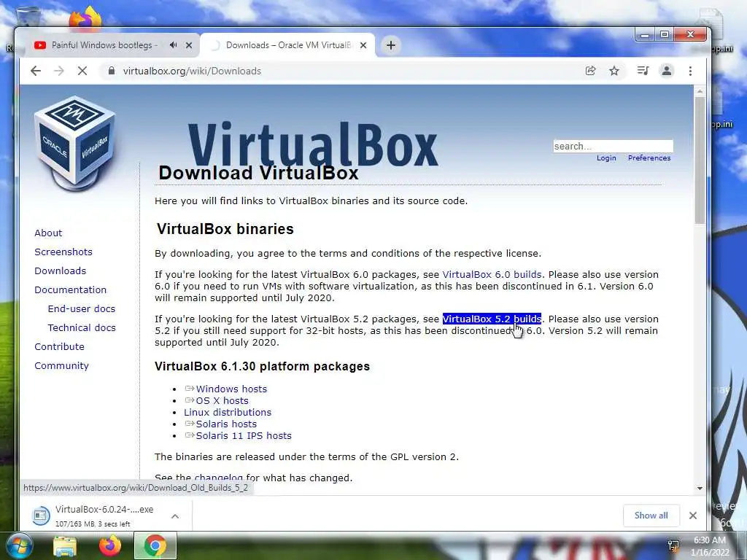Open File Explorer from taskbar
Screen dimensions: 747x560
coord(65,546)
